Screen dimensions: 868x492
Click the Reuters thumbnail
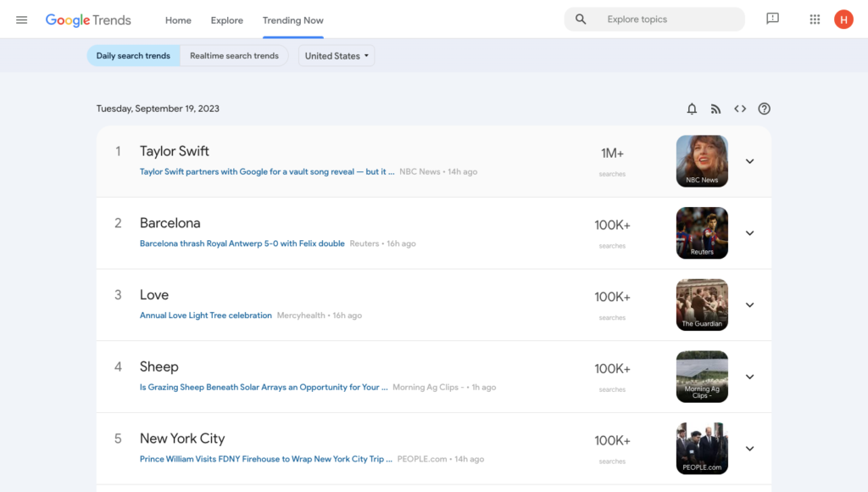(x=702, y=232)
